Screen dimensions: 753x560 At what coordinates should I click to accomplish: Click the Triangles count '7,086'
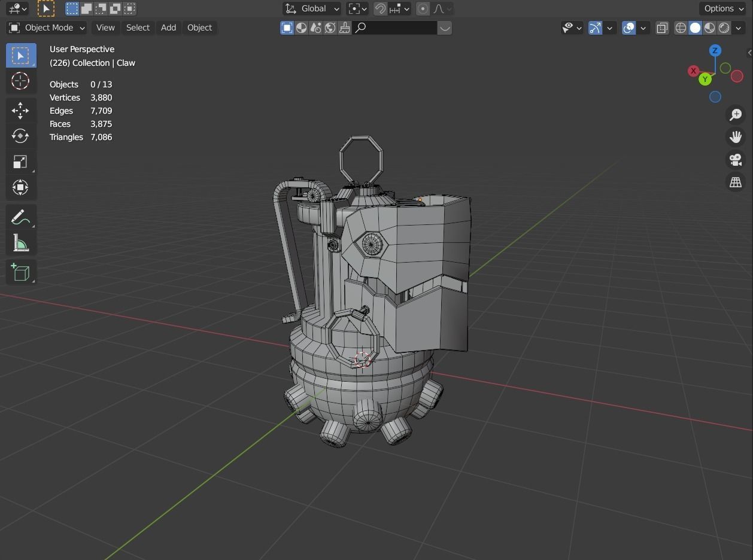(101, 137)
